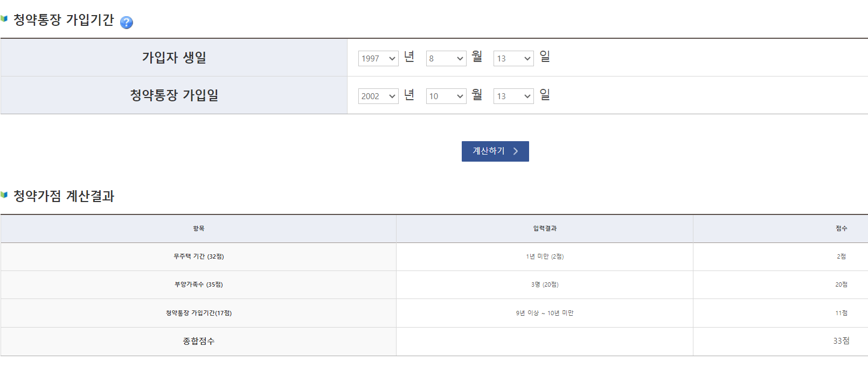Click the 가입자 생일 row label
Viewport: 868px width, 368px height.
pyautogui.click(x=173, y=57)
